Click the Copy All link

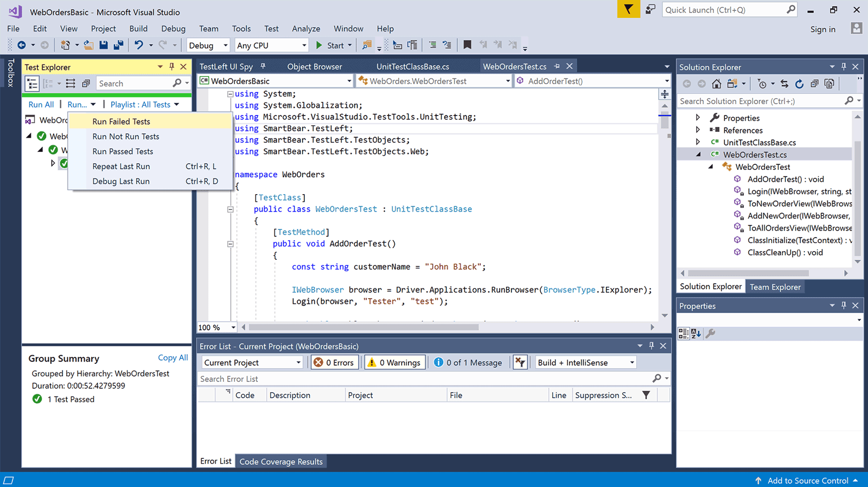pyautogui.click(x=173, y=358)
